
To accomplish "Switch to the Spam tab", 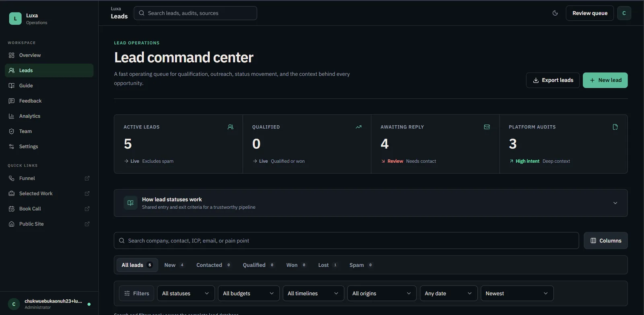I will 361,265.
